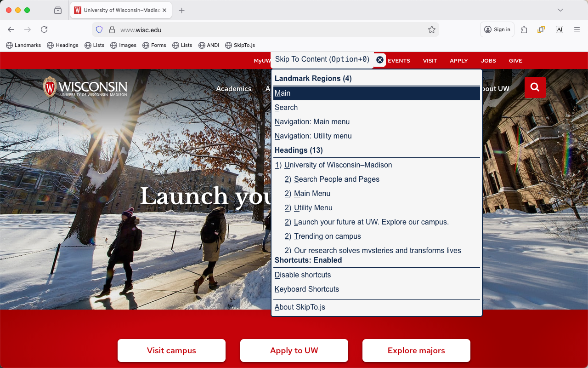Jump to Trending on campus heading
Screen dimensions: 588x368
pos(327,236)
